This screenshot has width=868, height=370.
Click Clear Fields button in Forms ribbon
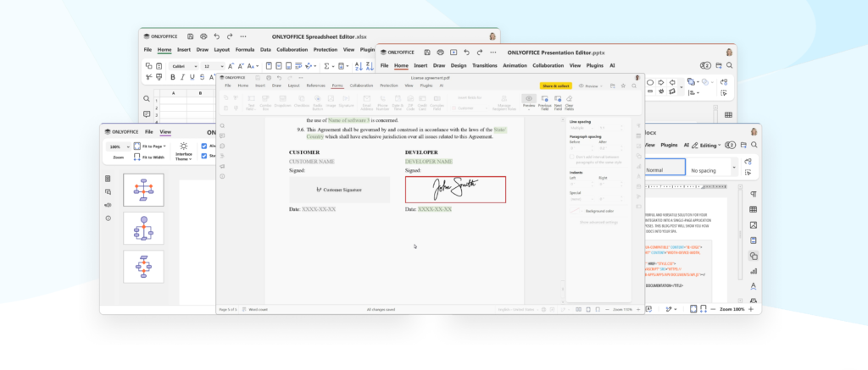point(569,102)
